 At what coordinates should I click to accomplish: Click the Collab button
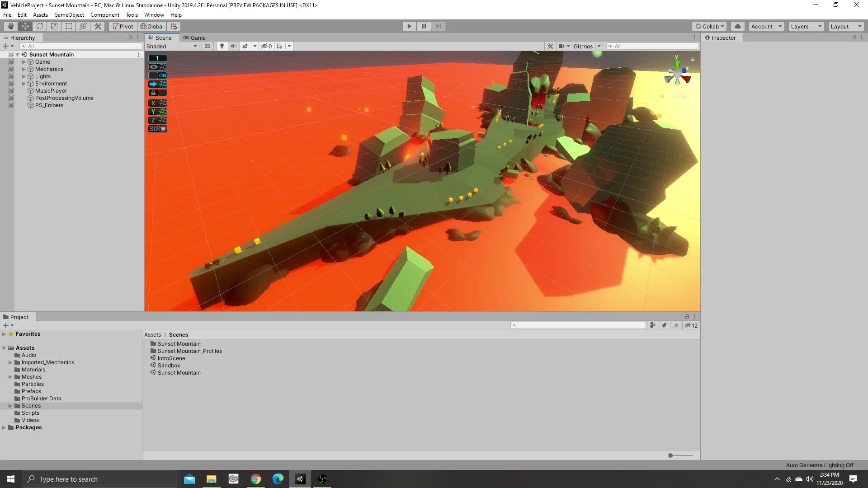[709, 26]
